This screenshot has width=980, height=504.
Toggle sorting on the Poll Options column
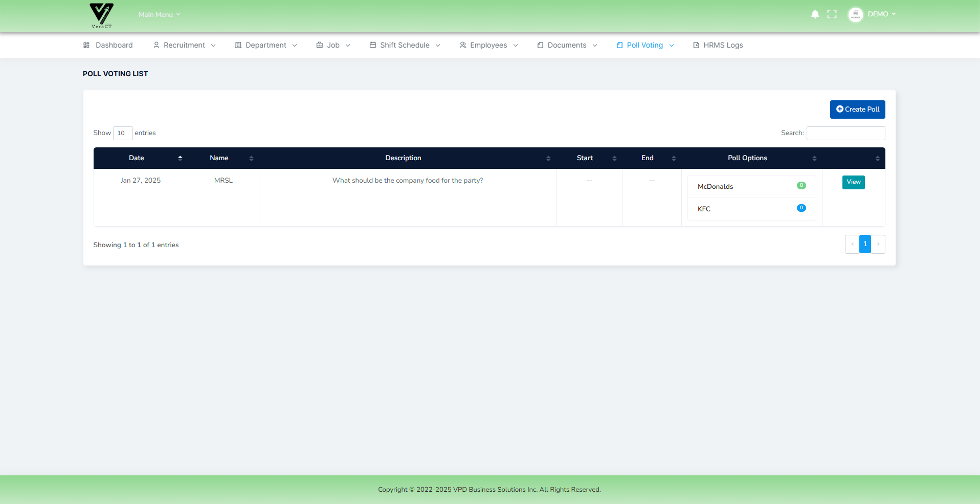click(x=814, y=158)
